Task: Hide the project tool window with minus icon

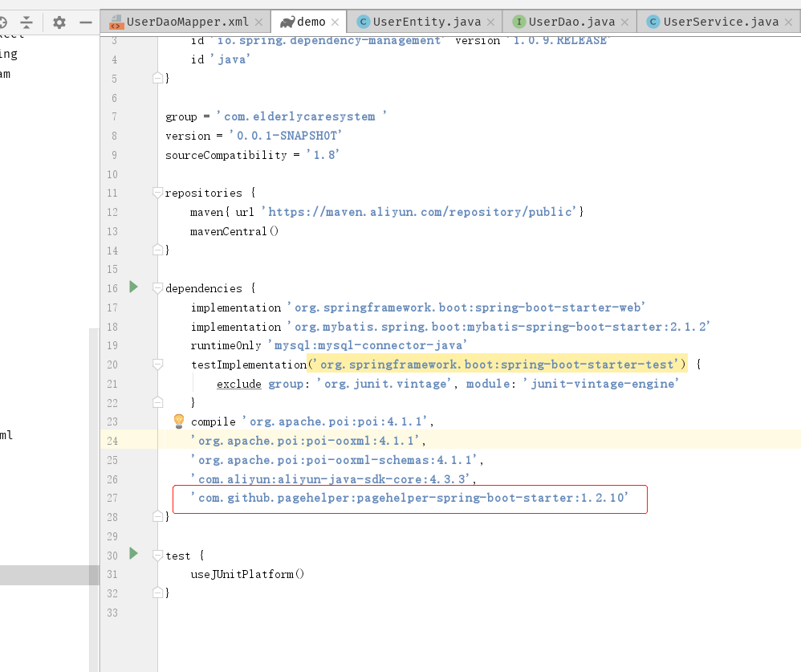Action: (x=86, y=22)
